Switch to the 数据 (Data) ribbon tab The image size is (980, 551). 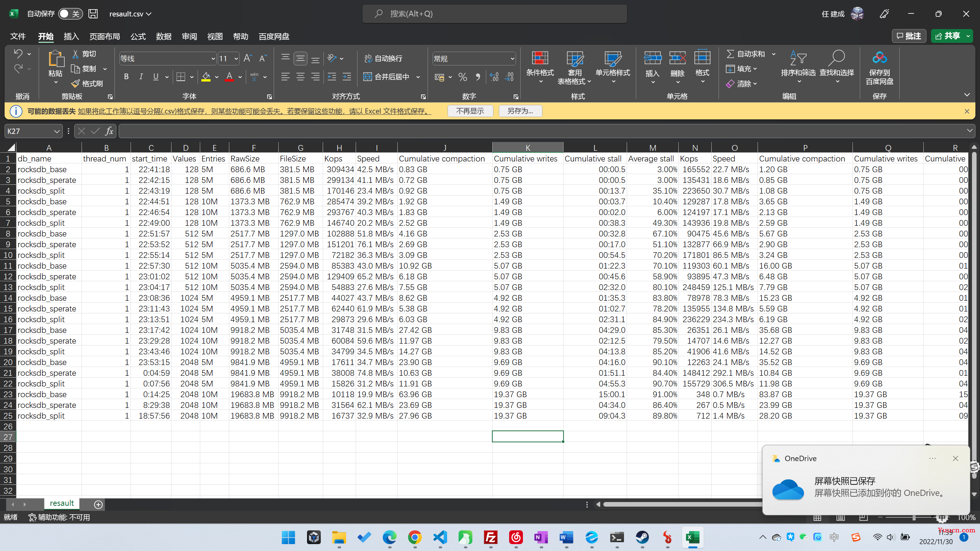[x=163, y=36]
